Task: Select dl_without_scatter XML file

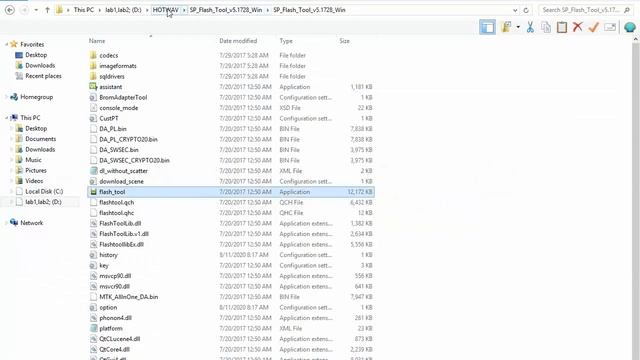Action: click(x=231, y=171)
